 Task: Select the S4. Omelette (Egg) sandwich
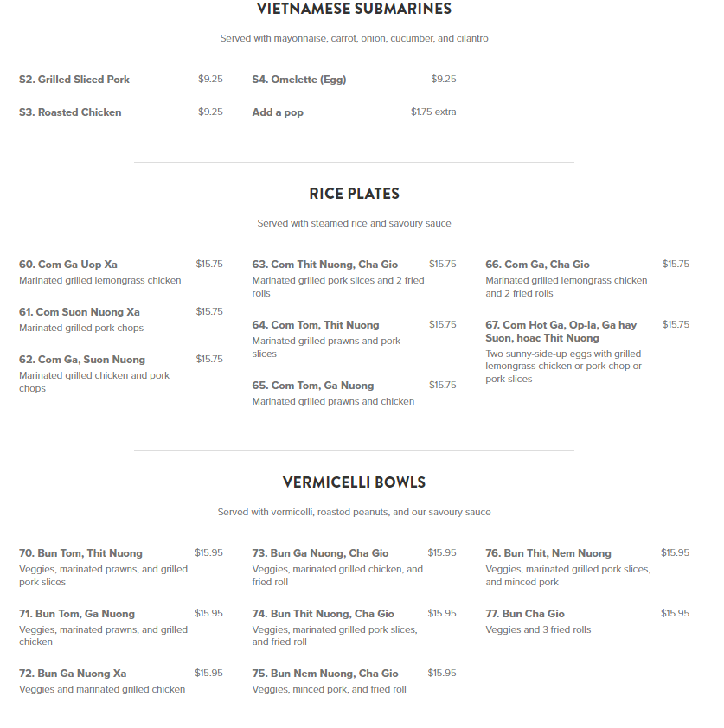click(x=299, y=80)
